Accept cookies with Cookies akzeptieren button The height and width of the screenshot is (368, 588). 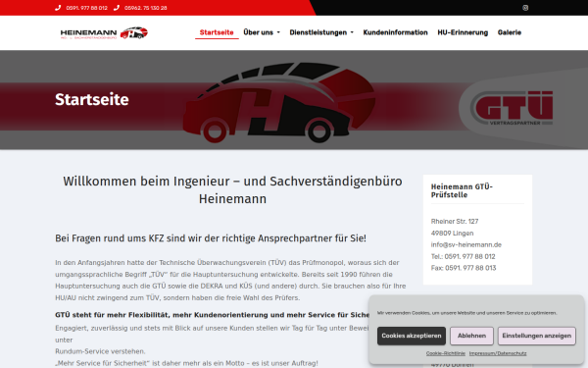(412, 336)
